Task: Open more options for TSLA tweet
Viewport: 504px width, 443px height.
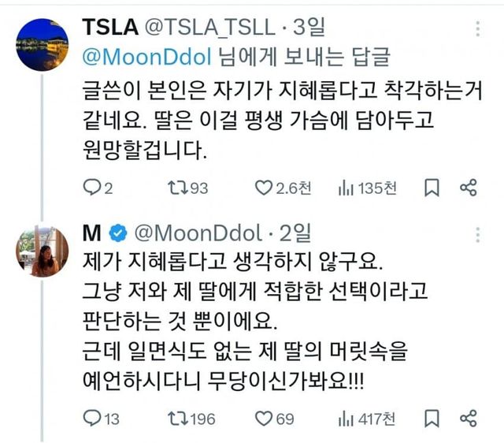Action: pyautogui.click(x=477, y=30)
